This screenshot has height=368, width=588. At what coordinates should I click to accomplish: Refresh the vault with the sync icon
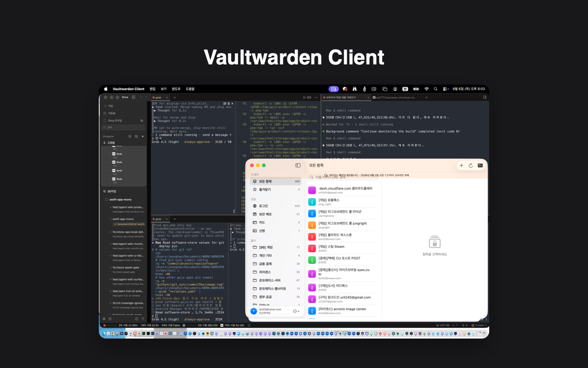coord(470,166)
